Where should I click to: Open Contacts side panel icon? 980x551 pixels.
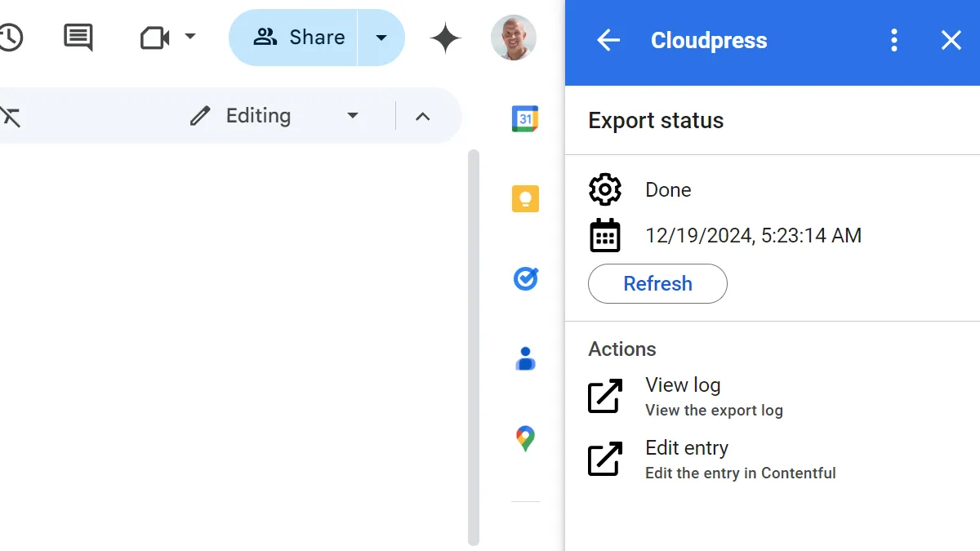point(525,358)
